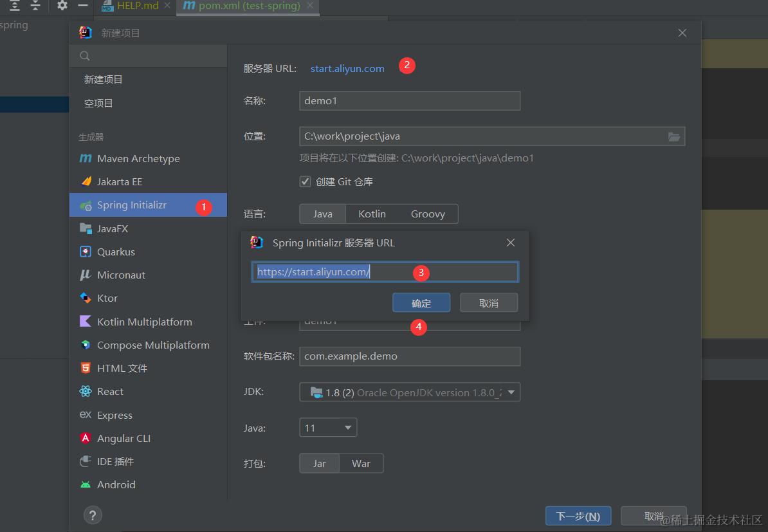Click the server URL text field
The image size is (768, 532).
click(x=385, y=272)
